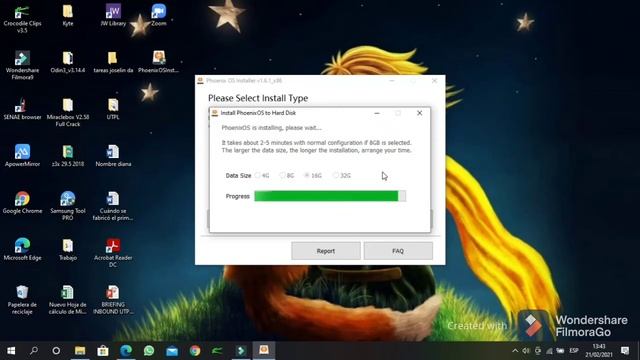The image size is (640, 360).
Task: Select 16G data size radio button
Action: (x=307, y=176)
